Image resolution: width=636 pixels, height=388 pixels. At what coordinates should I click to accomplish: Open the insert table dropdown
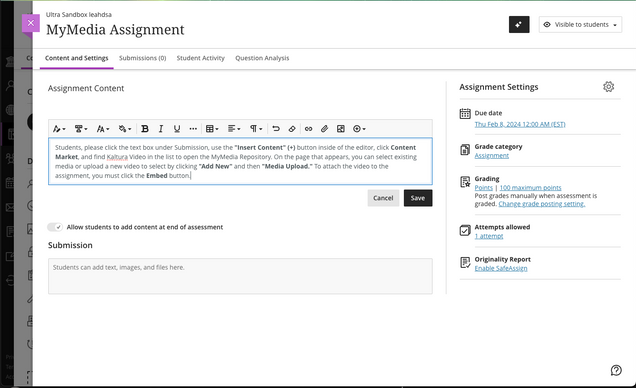coord(212,129)
